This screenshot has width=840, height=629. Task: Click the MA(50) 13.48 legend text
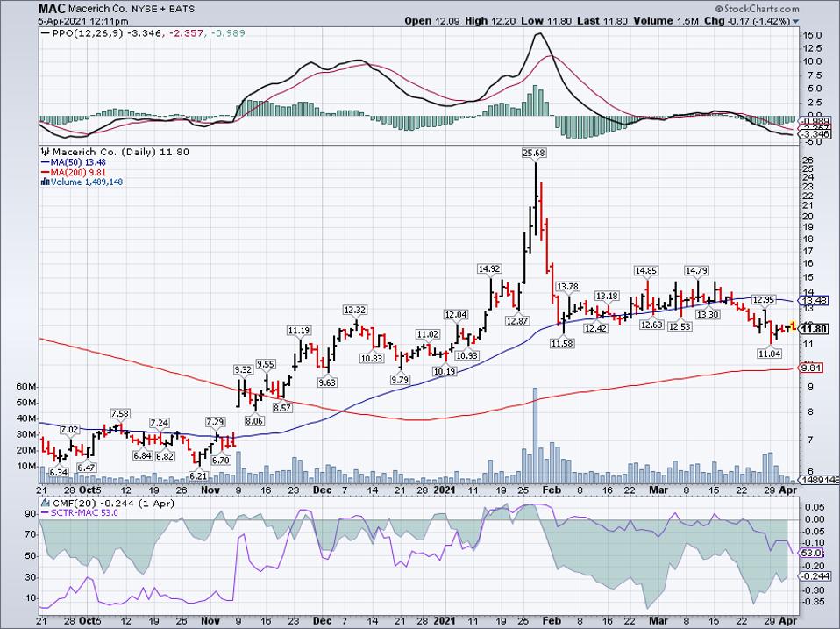(78, 162)
